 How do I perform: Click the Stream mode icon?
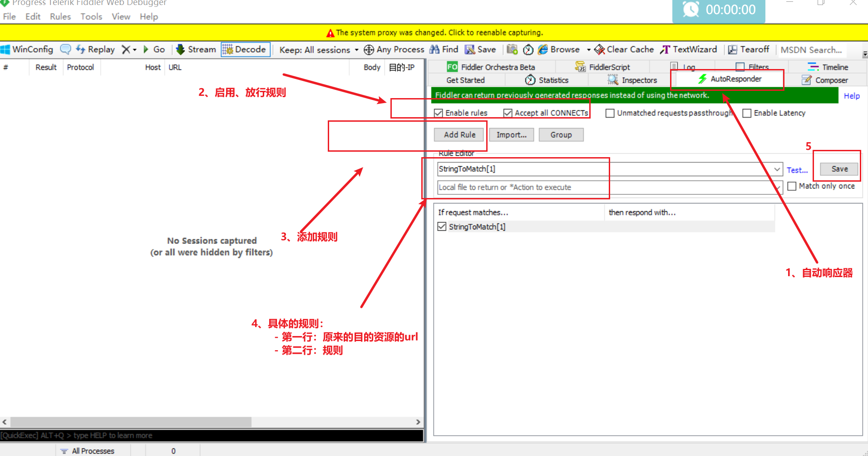click(x=180, y=50)
